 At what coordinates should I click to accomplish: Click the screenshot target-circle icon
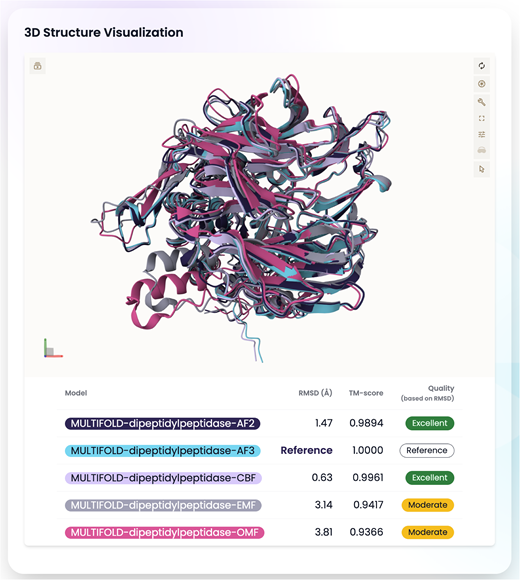pos(482,84)
